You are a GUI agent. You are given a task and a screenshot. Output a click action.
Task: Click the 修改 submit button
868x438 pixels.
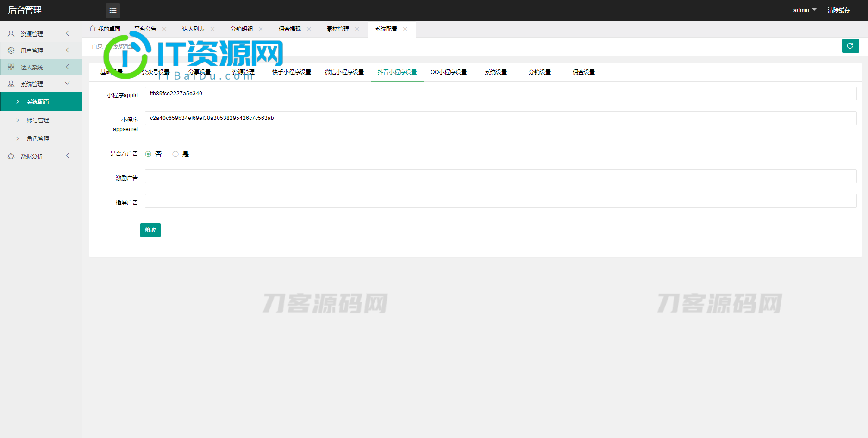(150, 230)
